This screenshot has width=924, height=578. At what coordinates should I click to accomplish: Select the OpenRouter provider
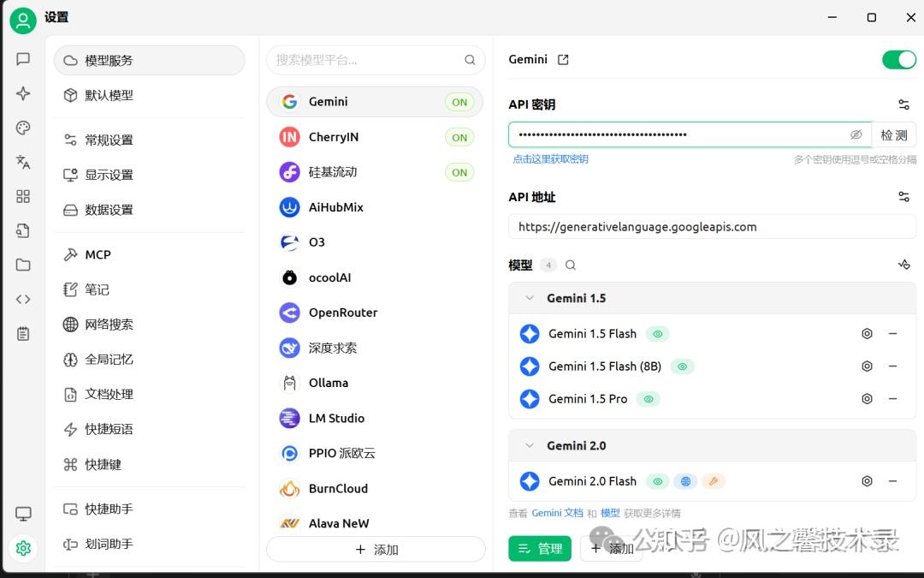pyautogui.click(x=342, y=313)
